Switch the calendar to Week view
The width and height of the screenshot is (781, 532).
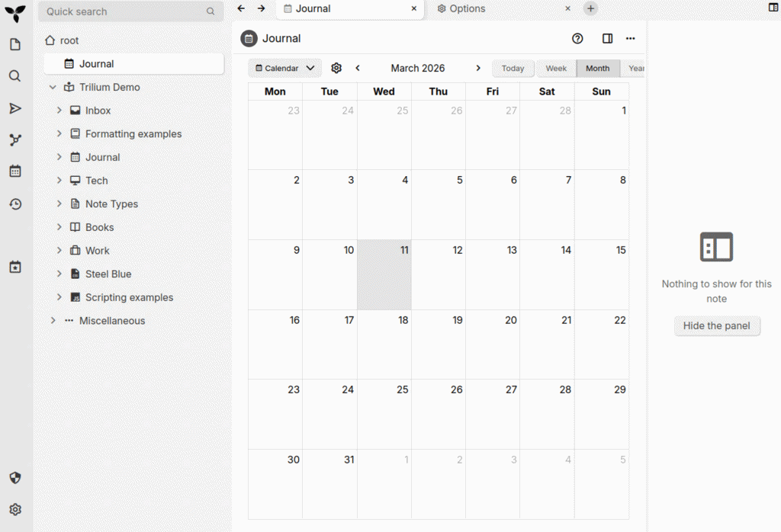pos(556,69)
